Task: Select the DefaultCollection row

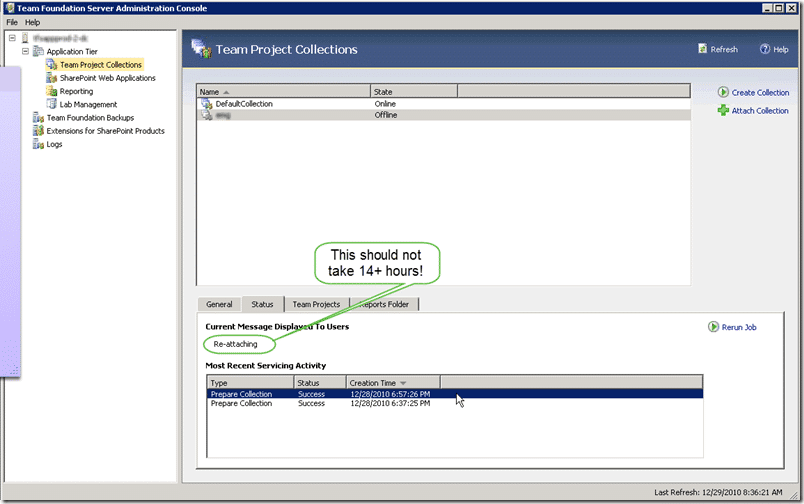Action: 443,104
